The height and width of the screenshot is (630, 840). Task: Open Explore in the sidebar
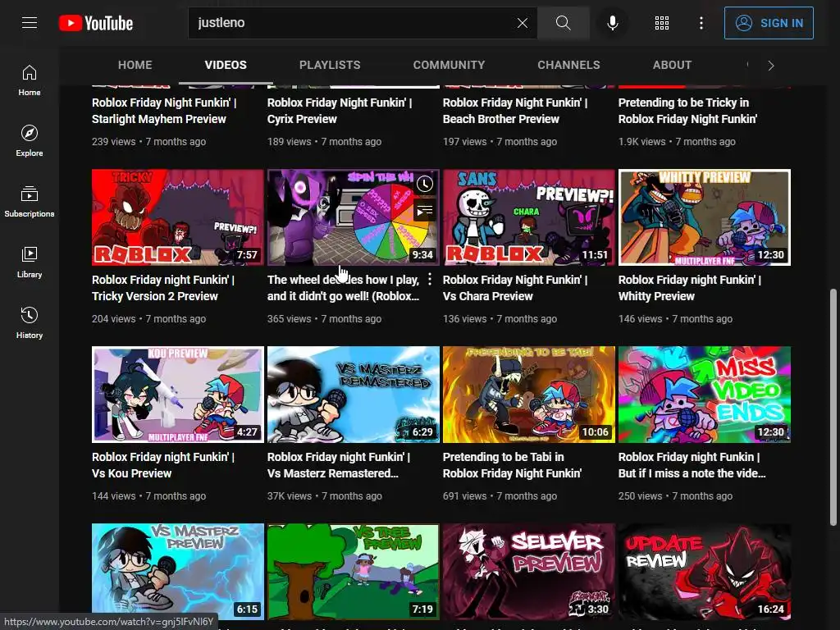(x=30, y=141)
